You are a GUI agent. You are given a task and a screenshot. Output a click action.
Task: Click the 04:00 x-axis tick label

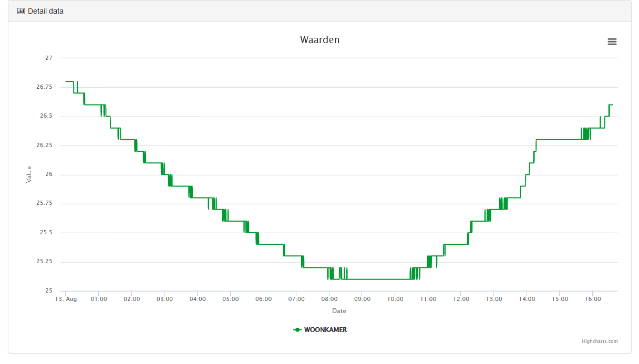pyautogui.click(x=198, y=299)
